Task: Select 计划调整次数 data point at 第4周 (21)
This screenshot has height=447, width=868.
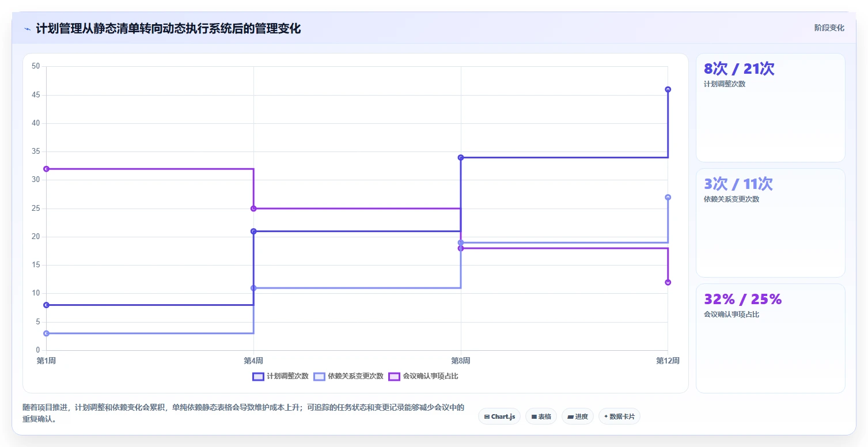Action: [253, 231]
